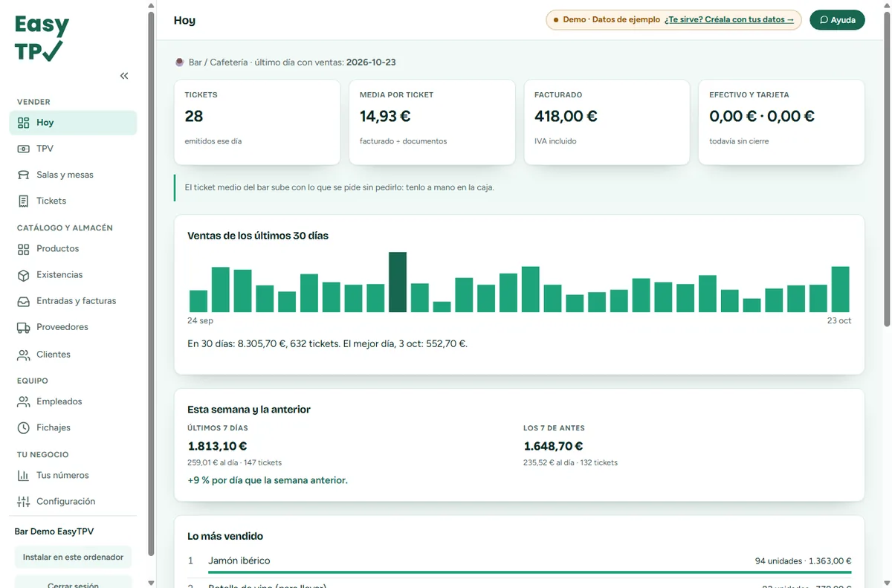Follow the '¿Te sirve? Créala con tus datos' link
892x588 pixels.
tap(729, 20)
